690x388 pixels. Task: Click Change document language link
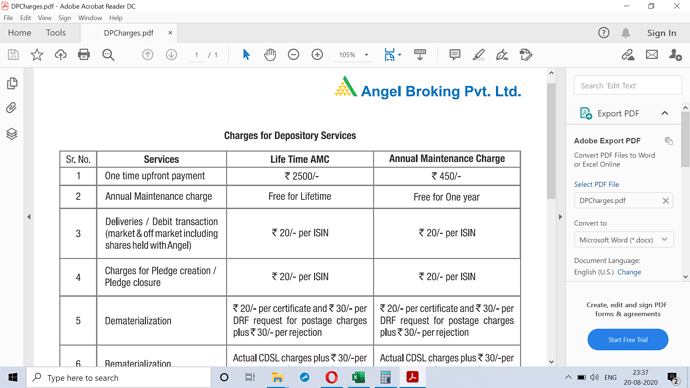[x=629, y=272]
